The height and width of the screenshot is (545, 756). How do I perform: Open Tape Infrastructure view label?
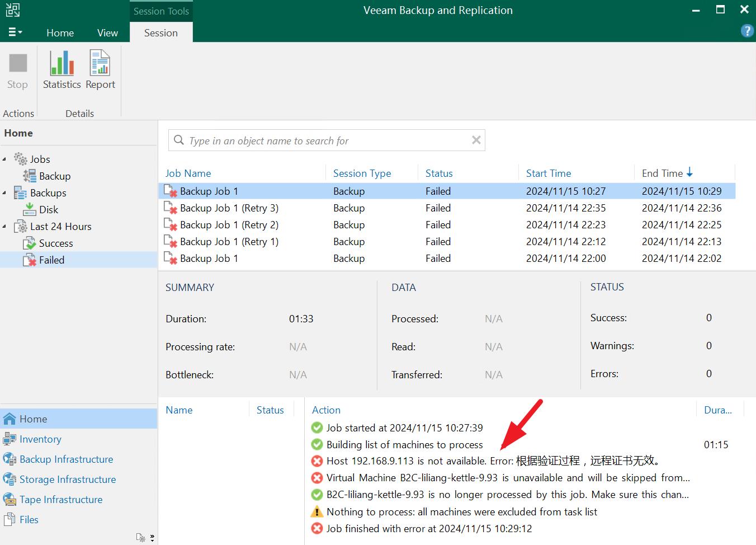tap(61, 499)
